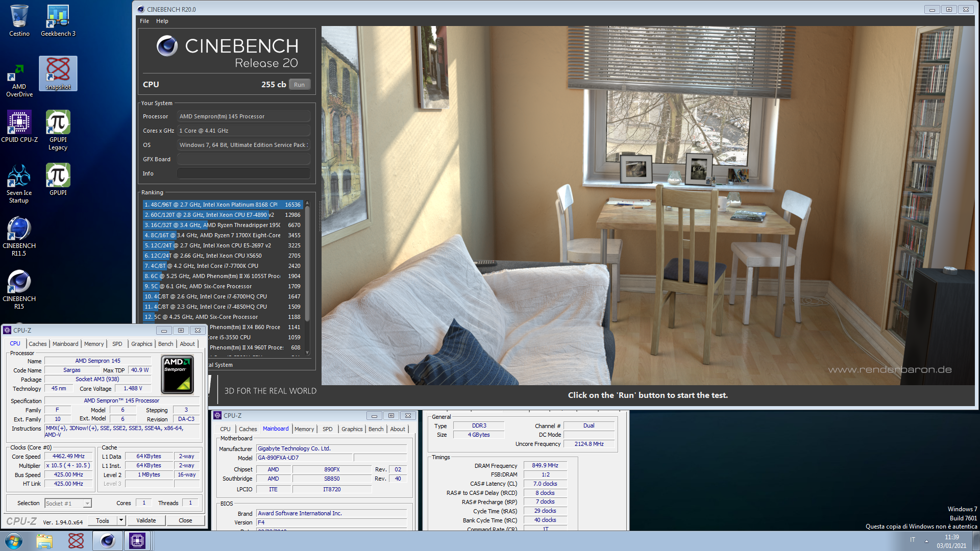
Task: Click the DRAM Frequency value 849.9 MHz
Action: coord(545,466)
